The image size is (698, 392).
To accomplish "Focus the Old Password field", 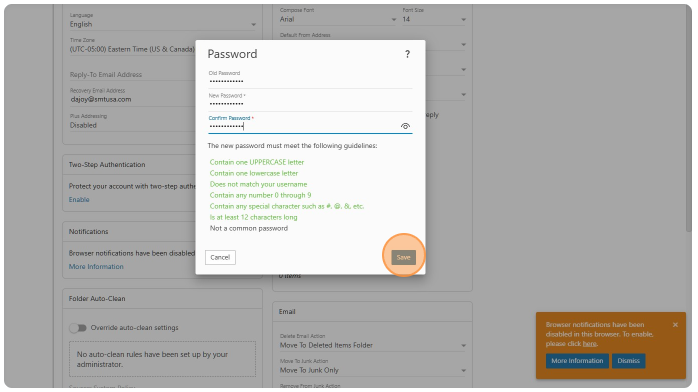I will 310,81.
